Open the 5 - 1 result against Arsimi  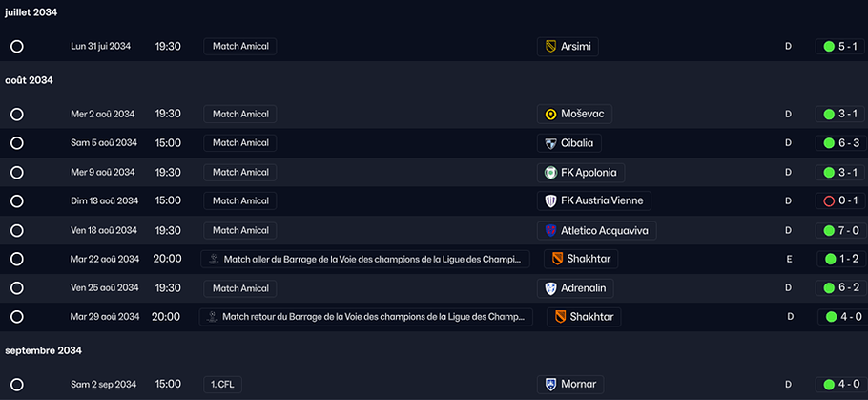(840, 46)
